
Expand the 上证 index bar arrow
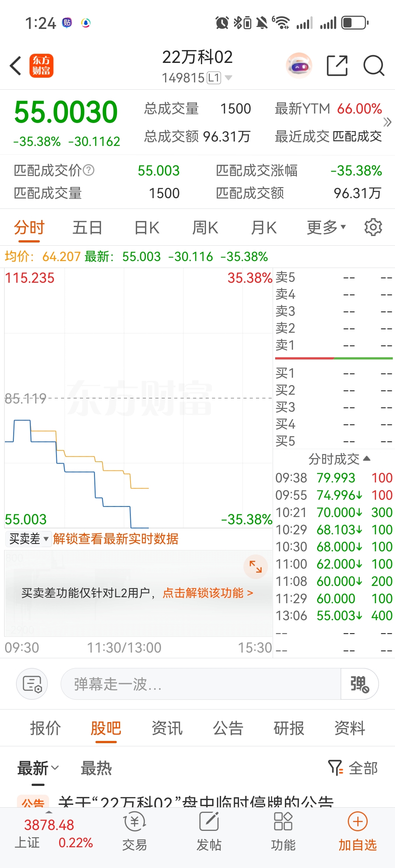click(x=49, y=812)
